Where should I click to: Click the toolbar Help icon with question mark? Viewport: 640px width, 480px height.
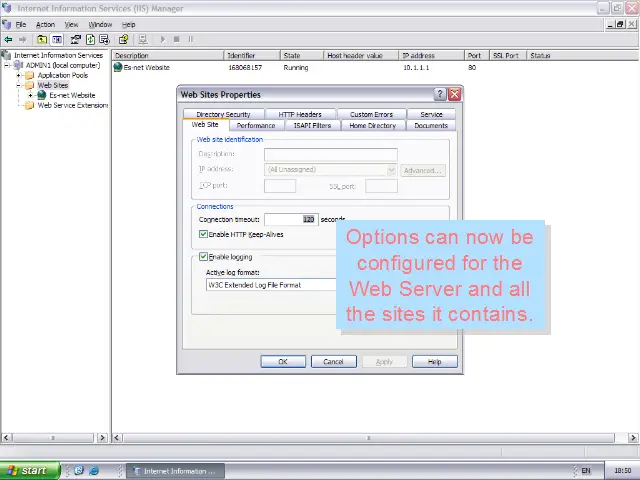click(123, 40)
